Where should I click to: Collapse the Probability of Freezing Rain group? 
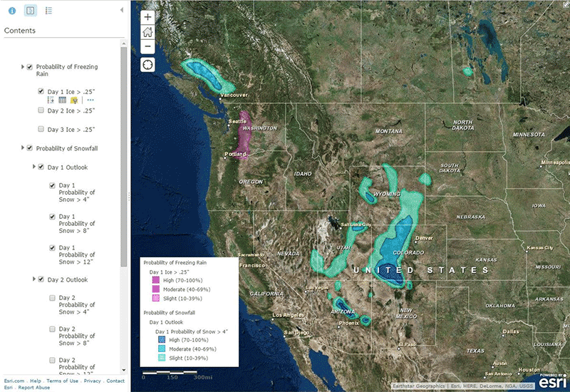22,67
